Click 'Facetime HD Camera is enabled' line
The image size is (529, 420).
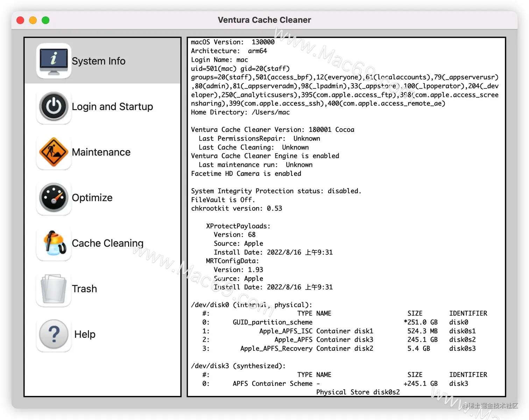tap(246, 173)
